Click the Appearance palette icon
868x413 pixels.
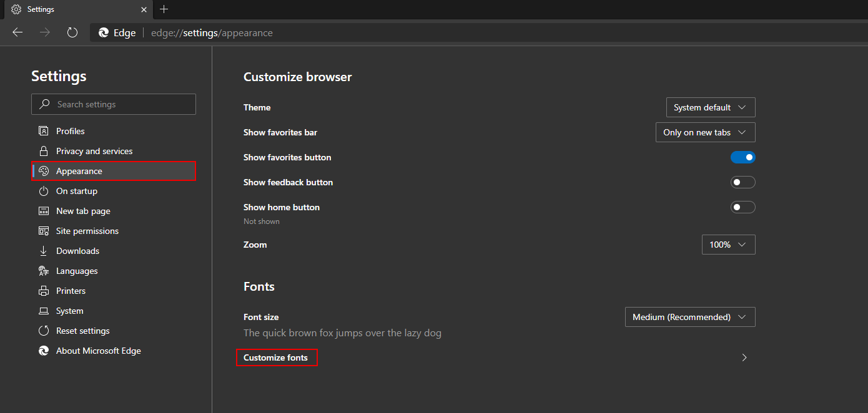pos(44,171)
